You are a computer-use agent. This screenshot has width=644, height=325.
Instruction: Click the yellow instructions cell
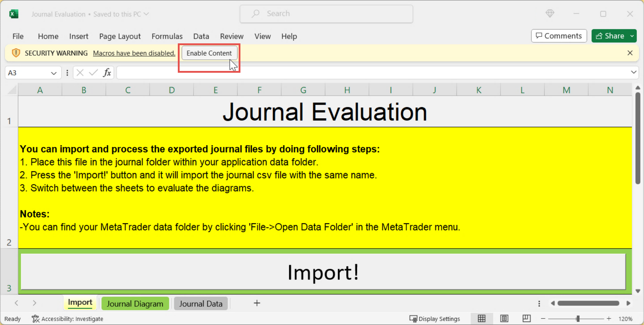(325, 188)
